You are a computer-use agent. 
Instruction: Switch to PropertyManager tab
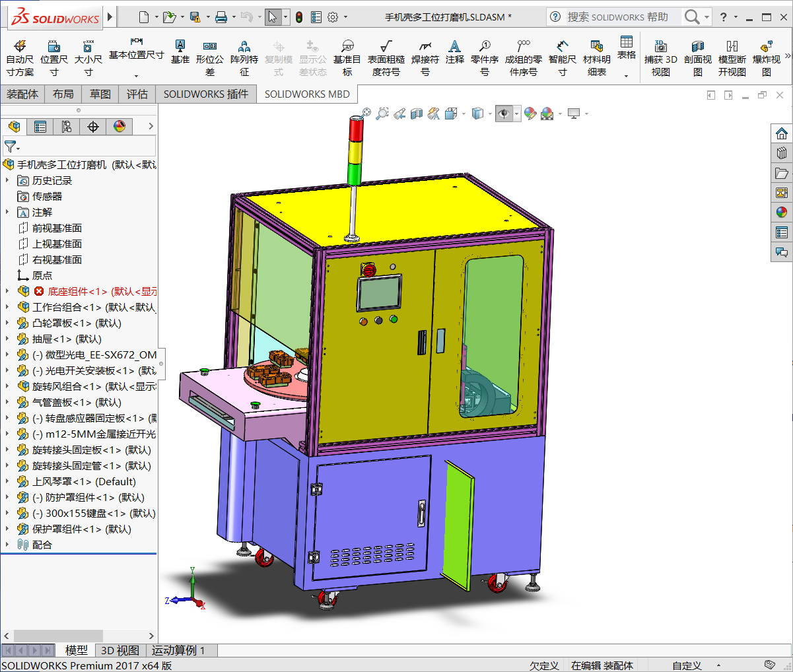[x=40, y=126]
